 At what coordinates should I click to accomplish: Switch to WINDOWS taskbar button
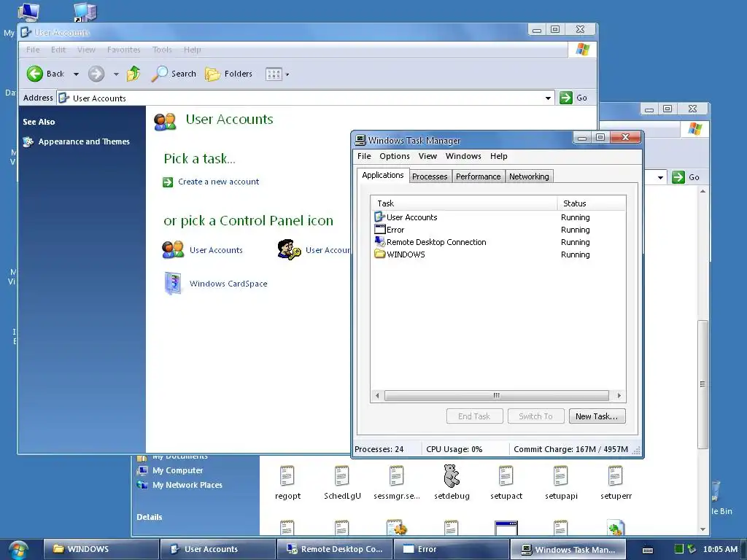pos(101,549)
